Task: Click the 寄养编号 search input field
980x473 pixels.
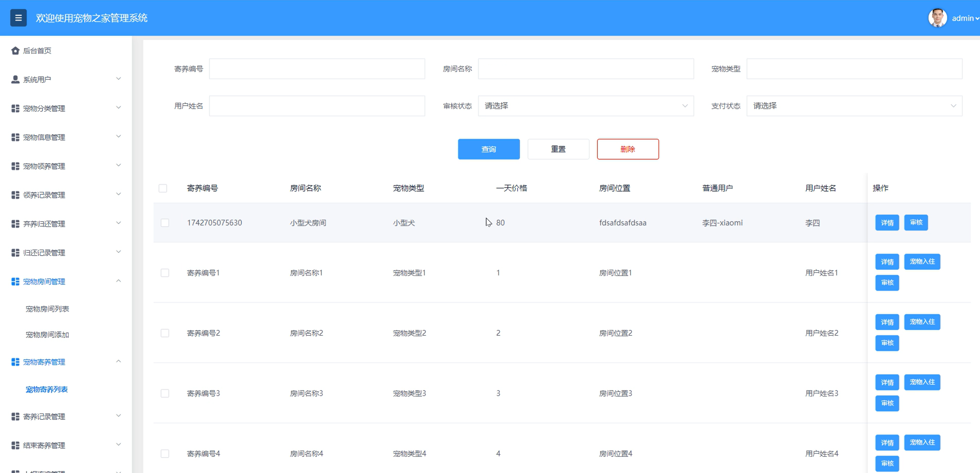Action: pyautogui.click(x=317, y=69)
